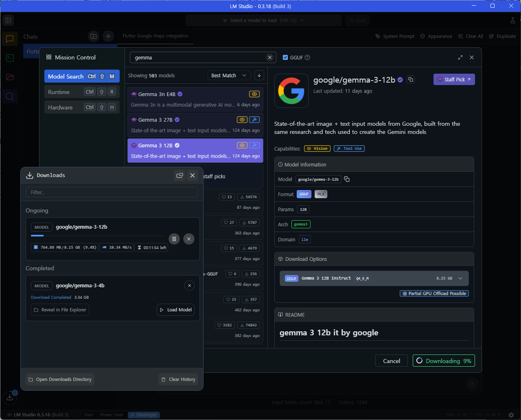Close the Downloads panel
The height and width of the screenshot is (420, 521).
[x=193, y=175]
